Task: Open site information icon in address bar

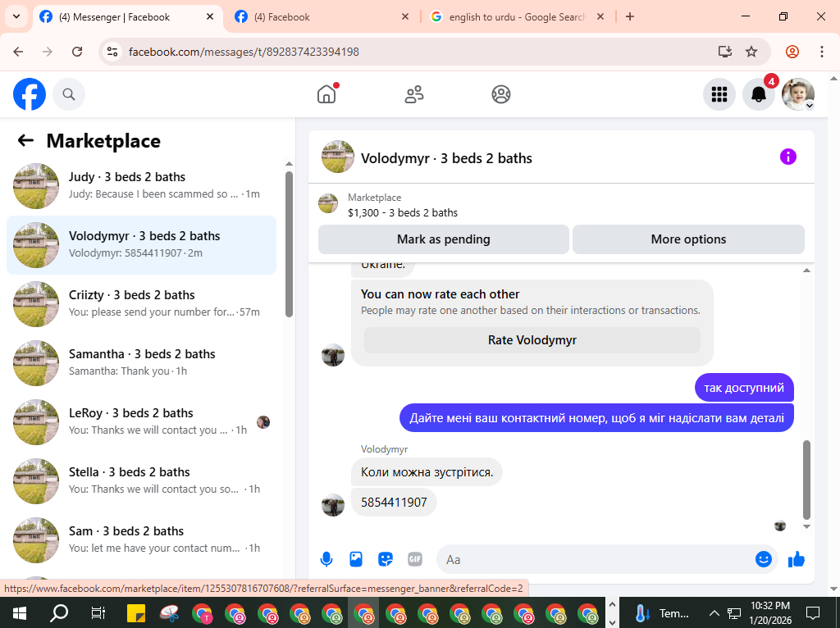Action: coord(112,52)
